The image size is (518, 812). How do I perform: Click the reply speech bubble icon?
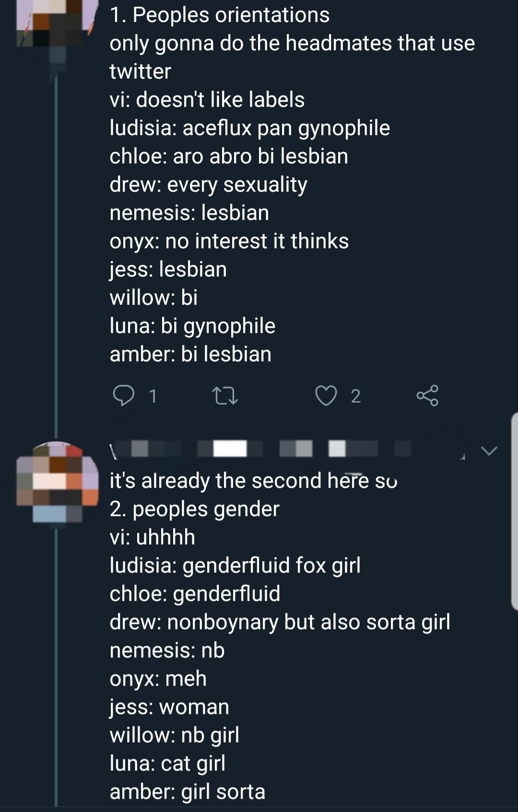tap(123, 396)
